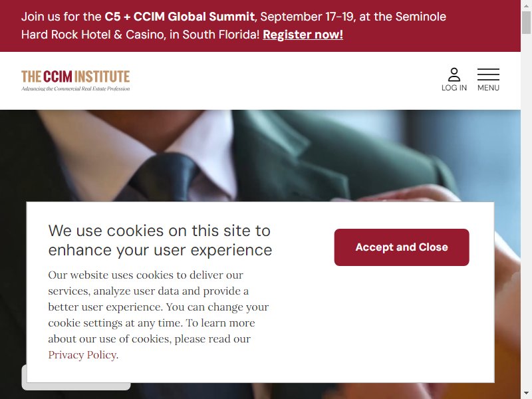Screen dimensions: 532x399
Task: Accept and close the cookie notice
Action: 402,247
